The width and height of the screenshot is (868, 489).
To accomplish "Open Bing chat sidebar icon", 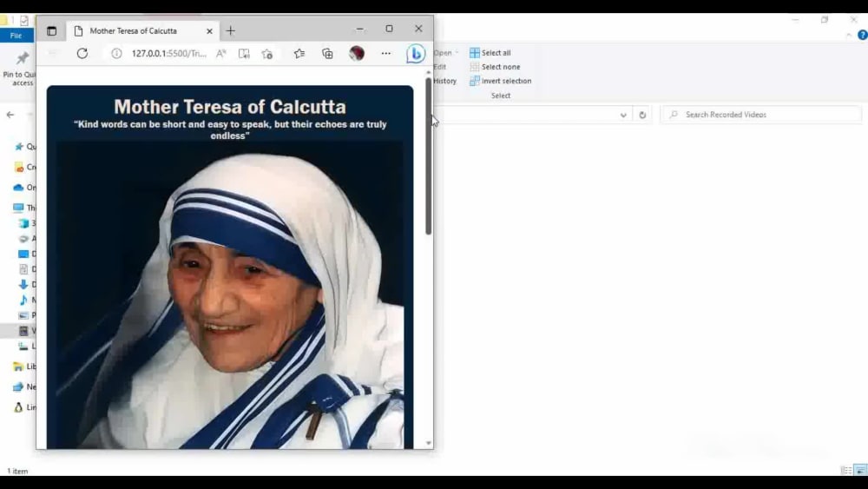I will (x=416, y=54).
